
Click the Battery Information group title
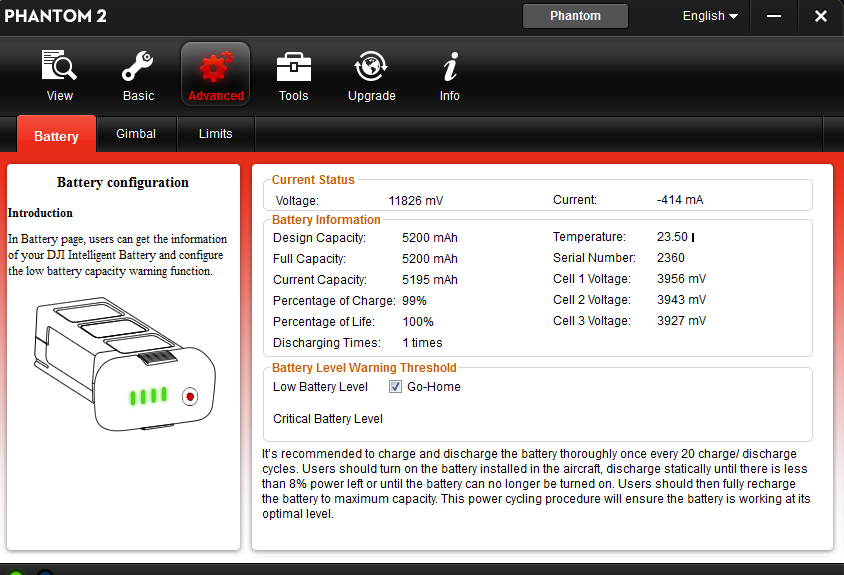tap(326, 220)
